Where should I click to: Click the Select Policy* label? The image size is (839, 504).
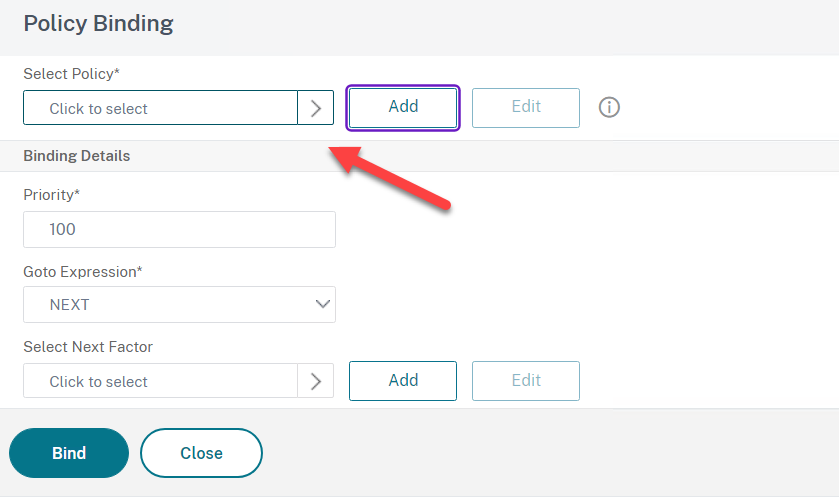coord(72,74)
